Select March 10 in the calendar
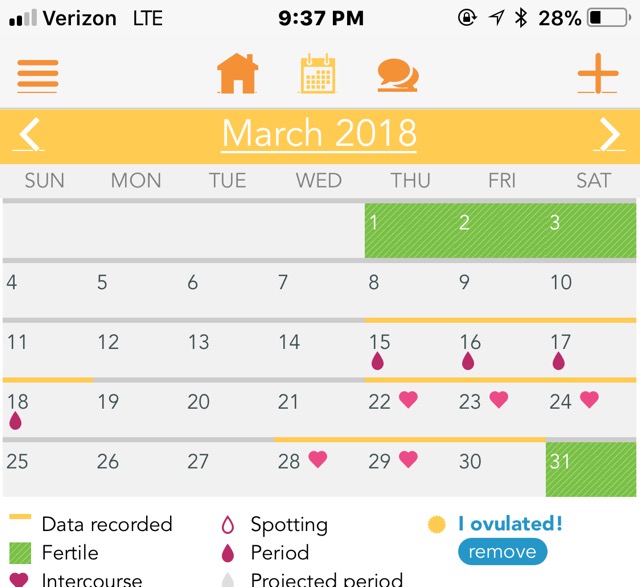The width and height of the screenshot is (640, 587). (591, 290)
